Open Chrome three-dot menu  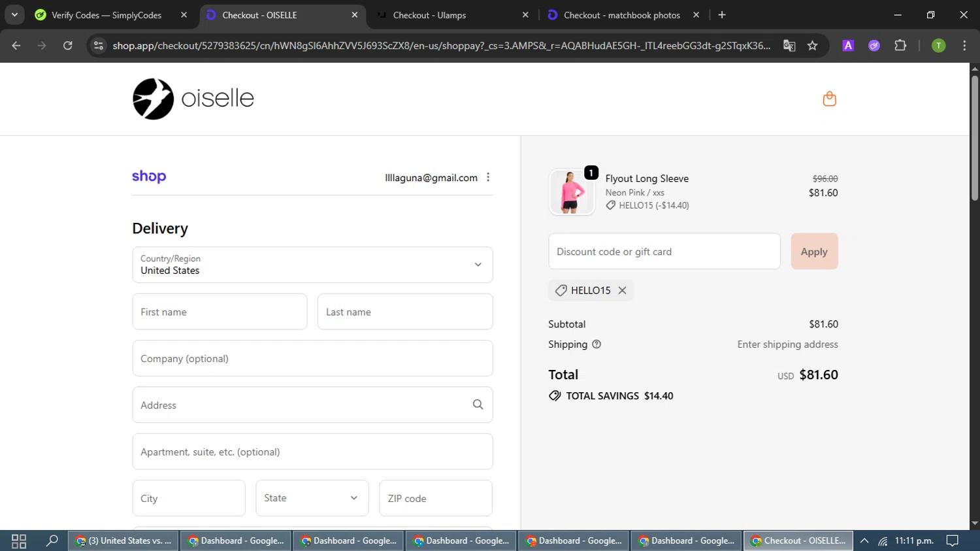click(x=964, y=45)
